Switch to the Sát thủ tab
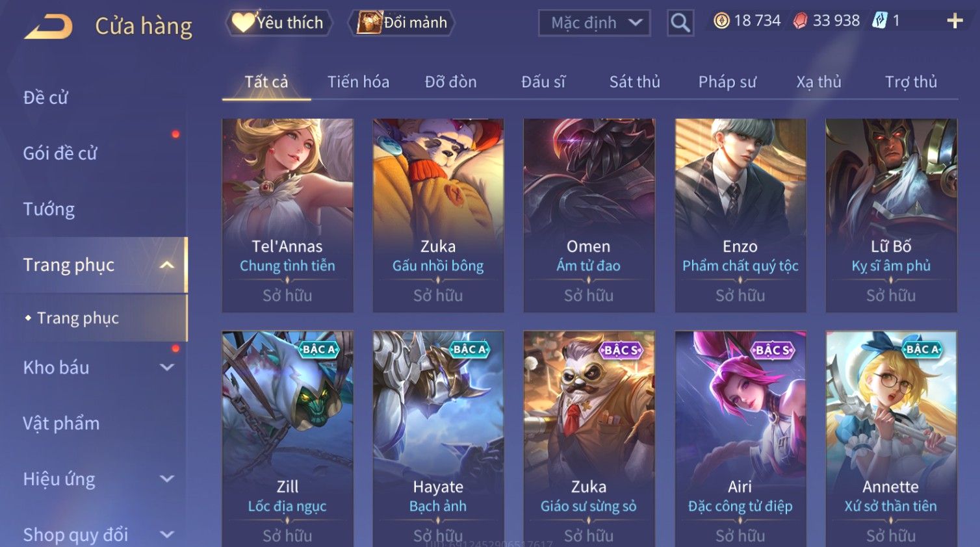The height and width of the screenshot is (547, 980). [x=634, y=82]
